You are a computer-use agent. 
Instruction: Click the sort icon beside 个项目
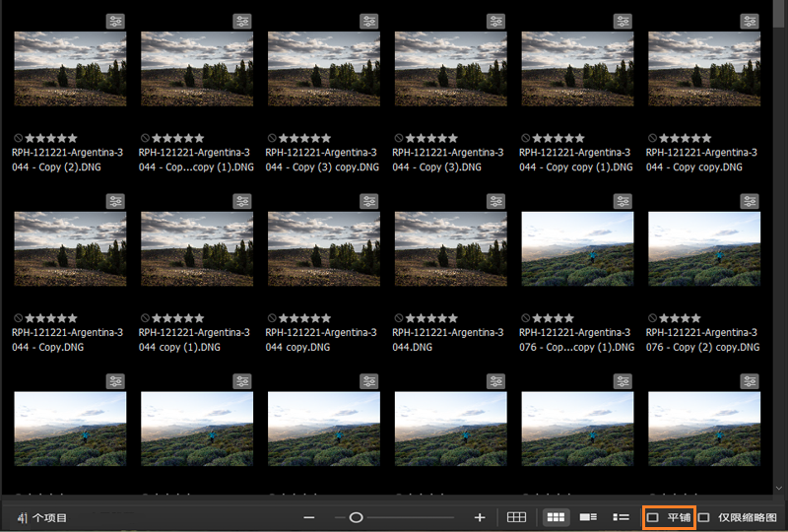click(x=22, y=517)
